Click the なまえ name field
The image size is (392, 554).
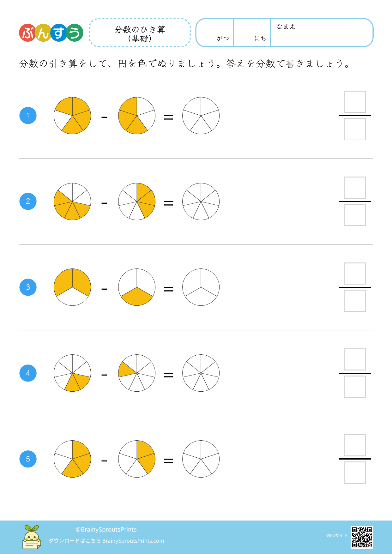[x=322, y=33]
